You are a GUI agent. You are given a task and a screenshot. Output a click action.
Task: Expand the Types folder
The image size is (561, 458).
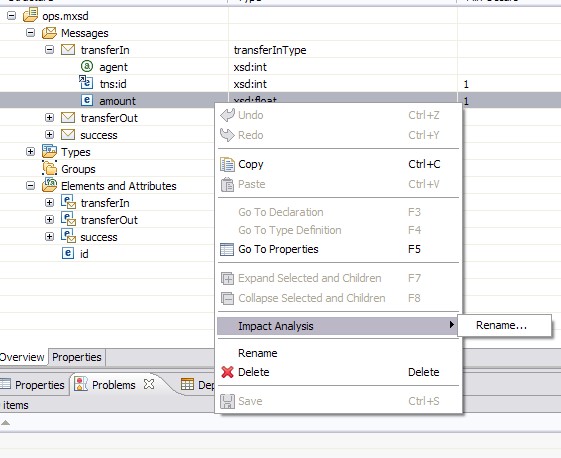coord(30,152)
